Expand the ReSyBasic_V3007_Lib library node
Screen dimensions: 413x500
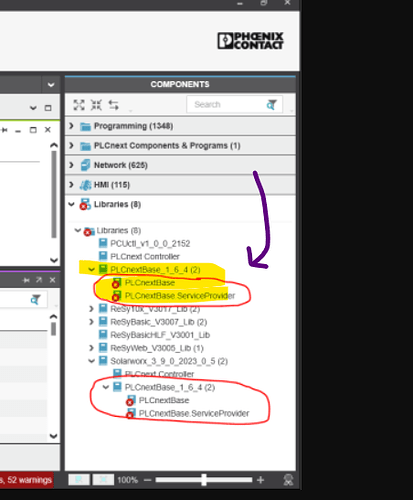tap(92, 322)
